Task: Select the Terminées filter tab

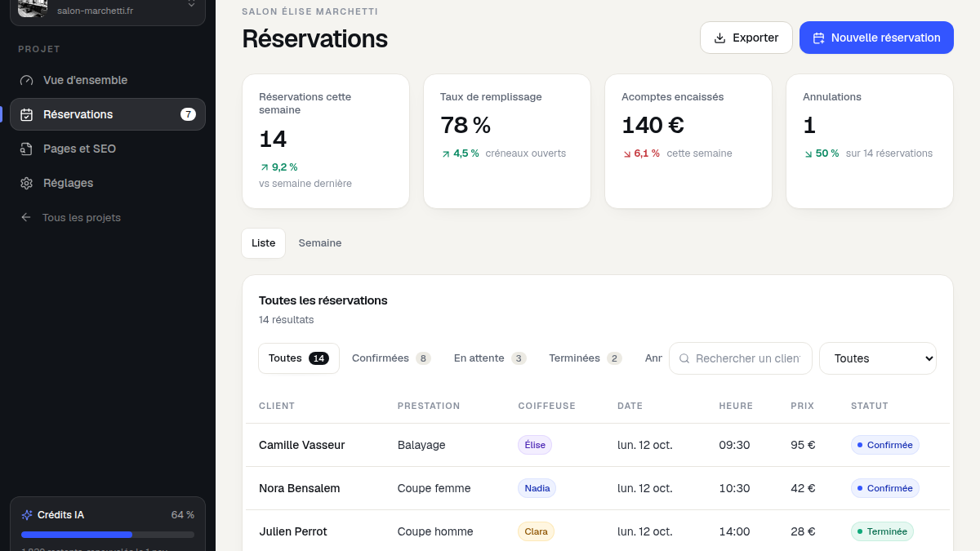Action: (x=586, y=358)
